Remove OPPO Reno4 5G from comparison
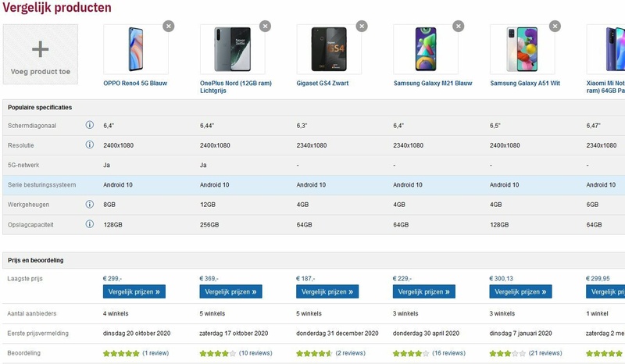Screen dimensions: 625x364 169,26
